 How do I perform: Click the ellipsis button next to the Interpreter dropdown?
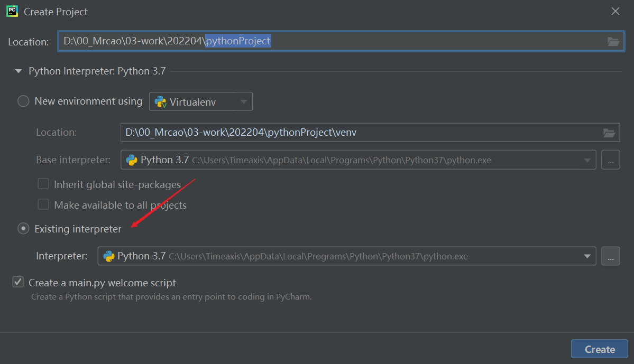pyautogui.click(x=611, y=256)
